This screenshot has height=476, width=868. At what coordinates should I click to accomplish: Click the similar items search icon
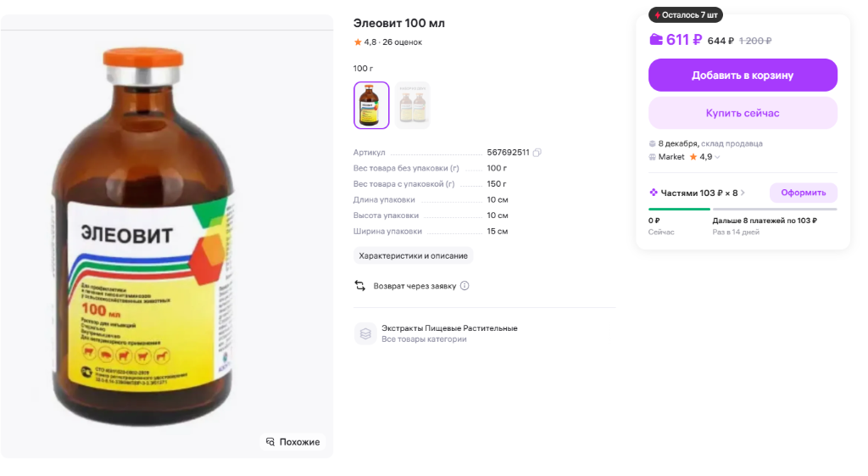pyautogui.click(x=270, y=442)
